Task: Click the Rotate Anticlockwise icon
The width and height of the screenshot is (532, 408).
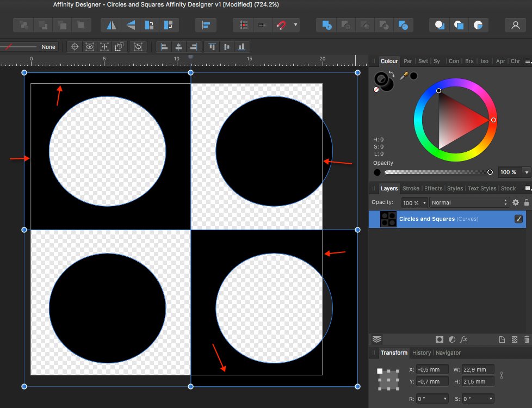Action: click(x=150, y=25)
